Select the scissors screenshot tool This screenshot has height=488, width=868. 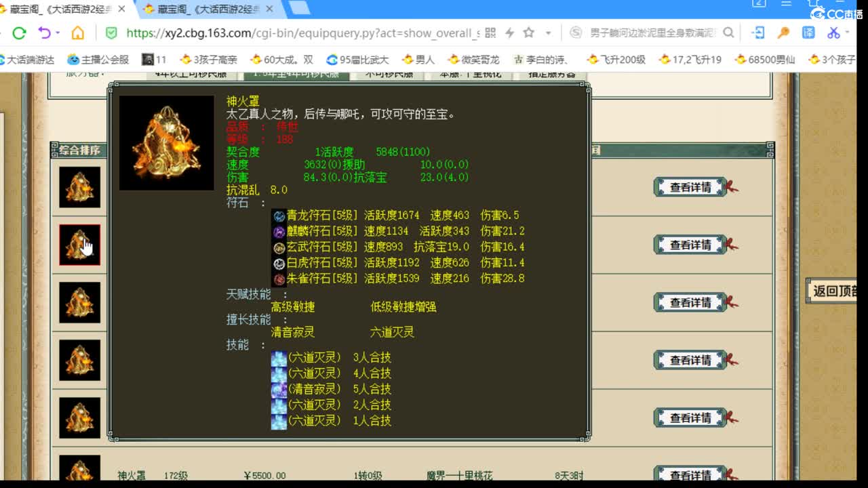(833, 33)
